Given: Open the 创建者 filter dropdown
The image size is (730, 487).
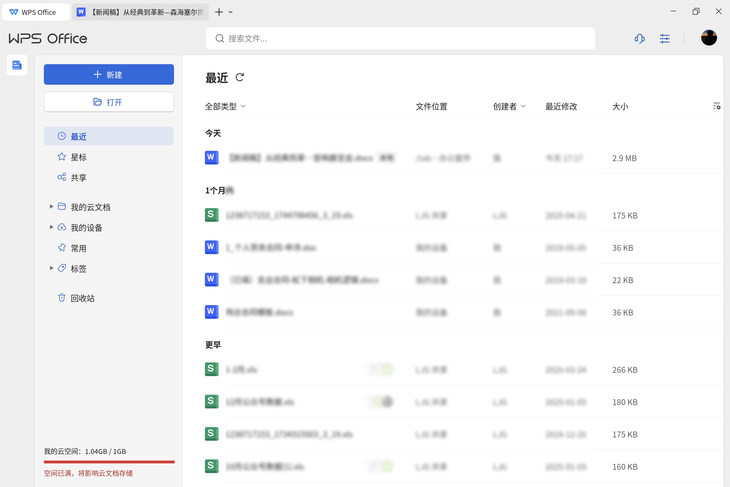Looking at the screenshot, I should click(509, 107).
